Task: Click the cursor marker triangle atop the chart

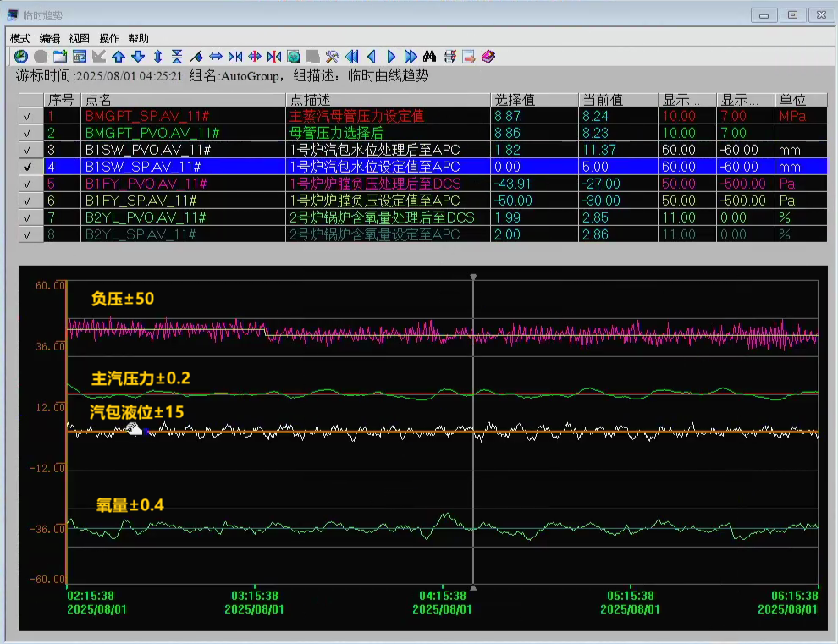Action: point(473,277)
